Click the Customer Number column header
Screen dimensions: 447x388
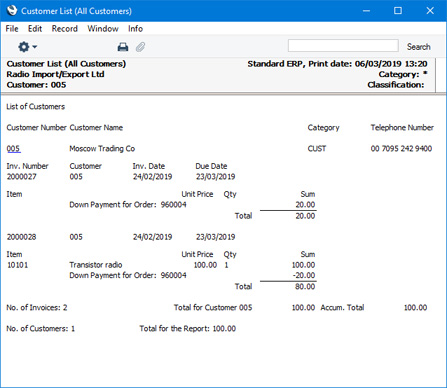(x=37, y=128)
